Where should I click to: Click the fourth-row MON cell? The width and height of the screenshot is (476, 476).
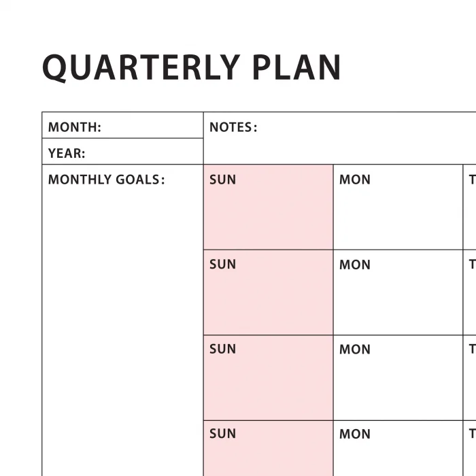pos(398,452)
